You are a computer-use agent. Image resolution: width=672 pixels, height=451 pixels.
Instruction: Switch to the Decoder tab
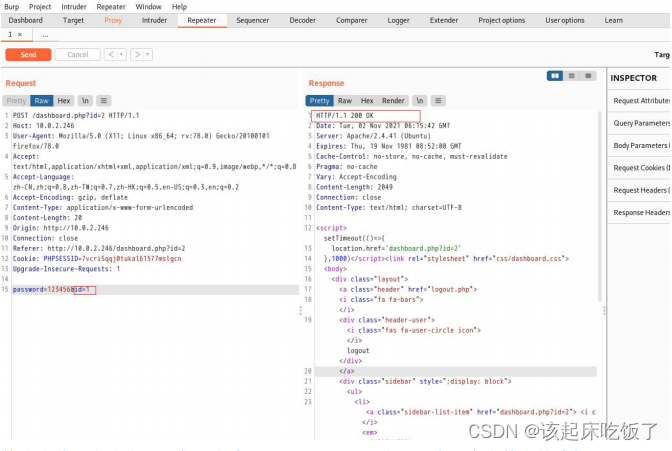tap(303, 20)
